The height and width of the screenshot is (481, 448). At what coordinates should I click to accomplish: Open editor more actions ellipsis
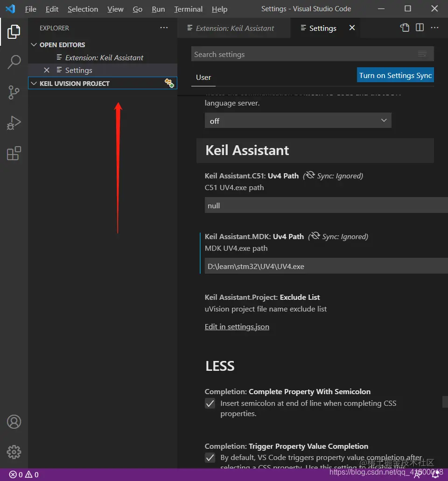434,28
